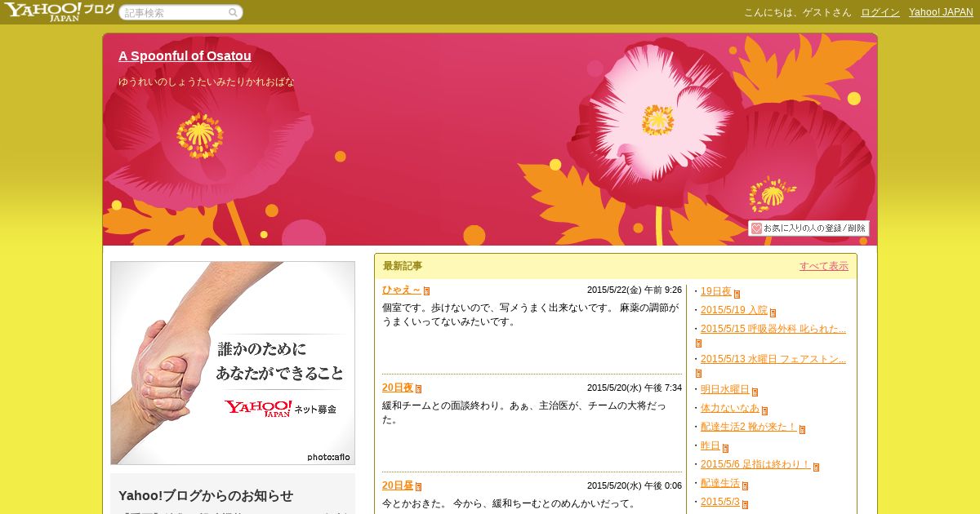The height and width of the screenshot is (514, 980).
Task: Open the blog title A Spoonful of Osatou
Action: (185, 55)
